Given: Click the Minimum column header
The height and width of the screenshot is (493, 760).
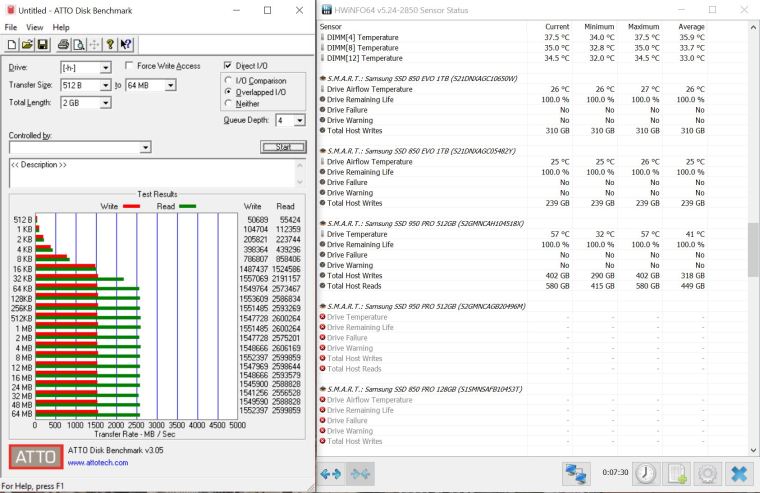Looking at the screenshot, I should (x=599, y=27).
